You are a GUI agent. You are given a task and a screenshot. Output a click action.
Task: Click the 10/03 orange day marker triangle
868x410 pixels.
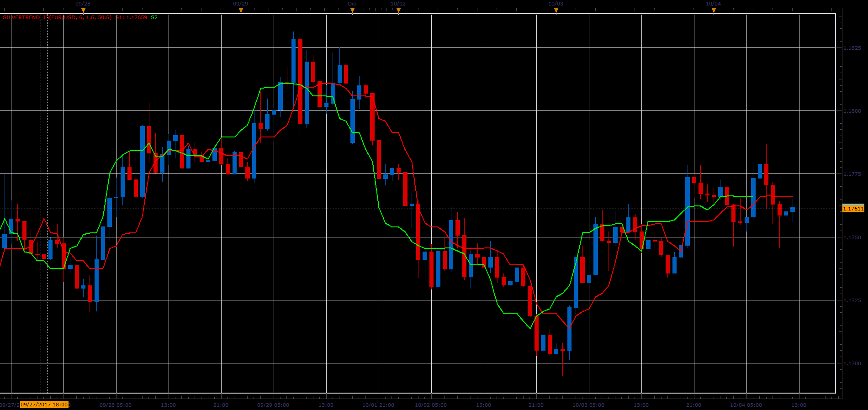tap(556, 11)
